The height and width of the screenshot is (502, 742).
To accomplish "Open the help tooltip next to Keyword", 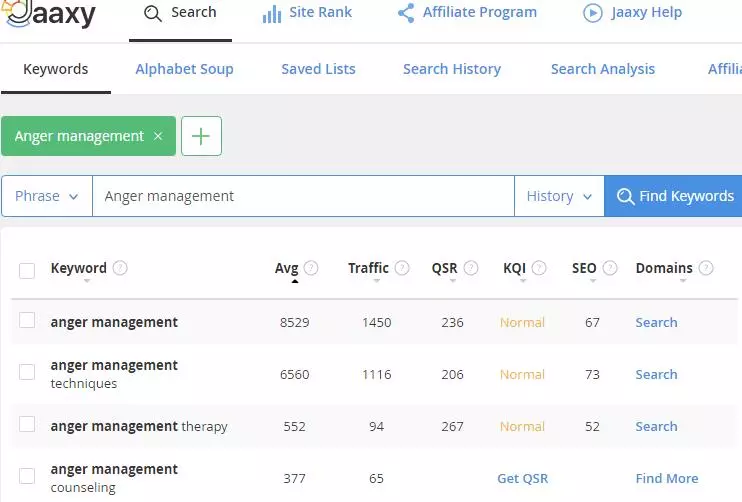I will [x=120, y=268].
